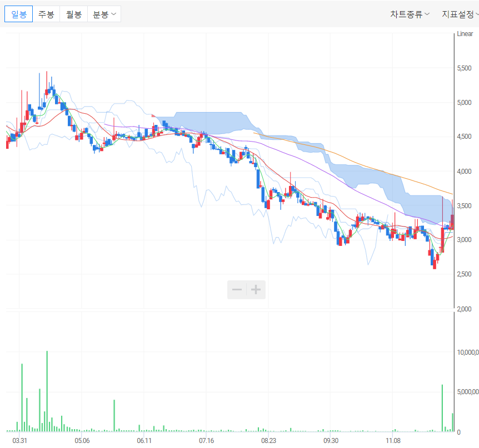Click the large December volume spike bar
The image size is (479, 448).
442,408
